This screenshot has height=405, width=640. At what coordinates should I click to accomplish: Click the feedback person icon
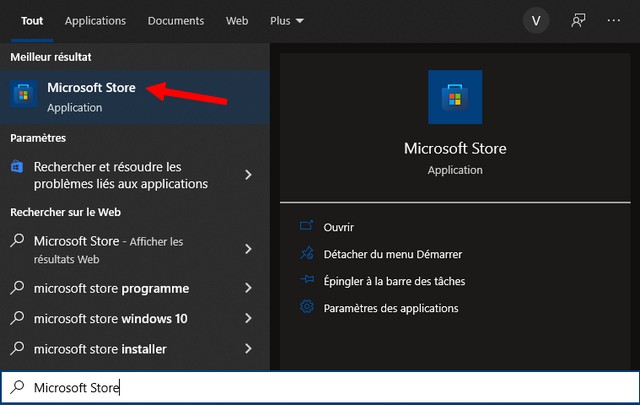578,20
